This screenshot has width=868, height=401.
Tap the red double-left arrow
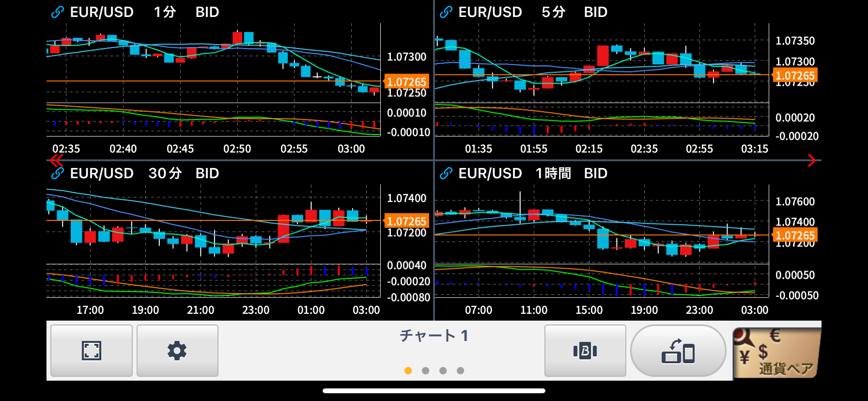click(57, 160)
